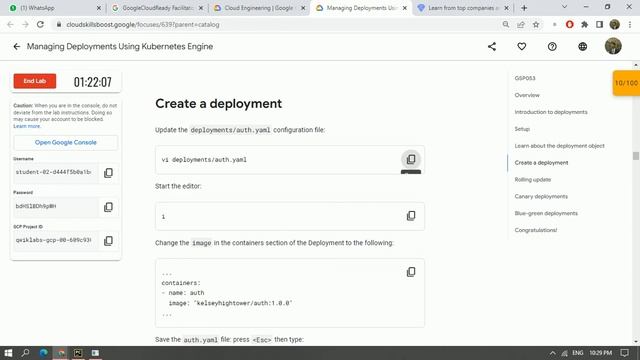Click the password field
This screenshot has height=360, width=640.
pos(56,207)
